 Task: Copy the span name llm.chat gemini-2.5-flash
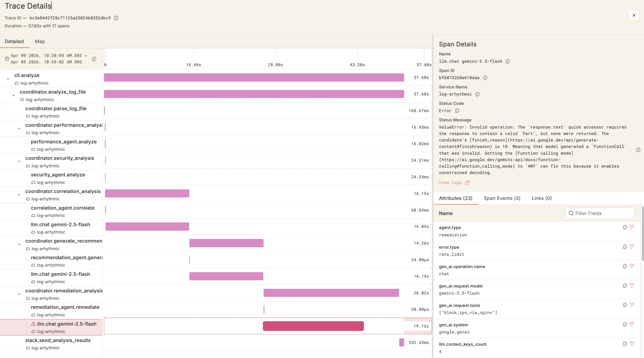(x=508, y=61)
